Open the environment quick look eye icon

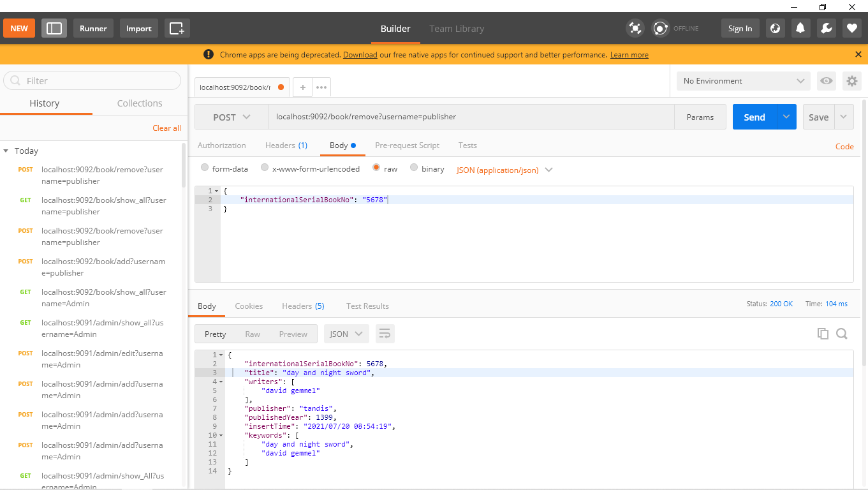826,80
